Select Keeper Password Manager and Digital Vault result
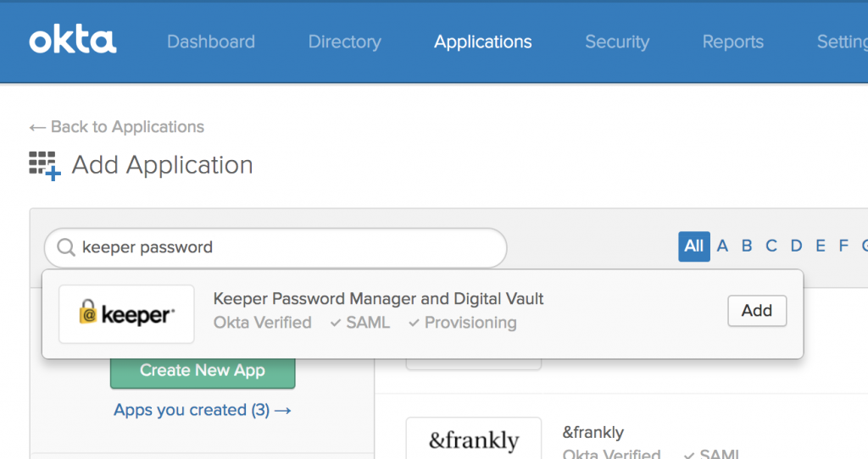This screenshot has height=459, width=868. 378,299
